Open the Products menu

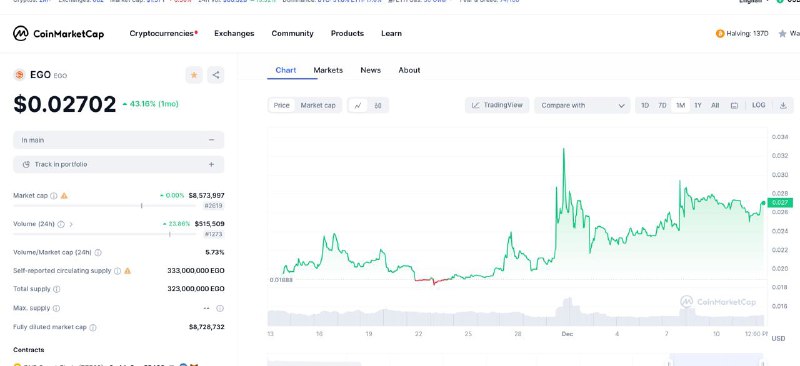pyautogui.click(x=347, y=34)
